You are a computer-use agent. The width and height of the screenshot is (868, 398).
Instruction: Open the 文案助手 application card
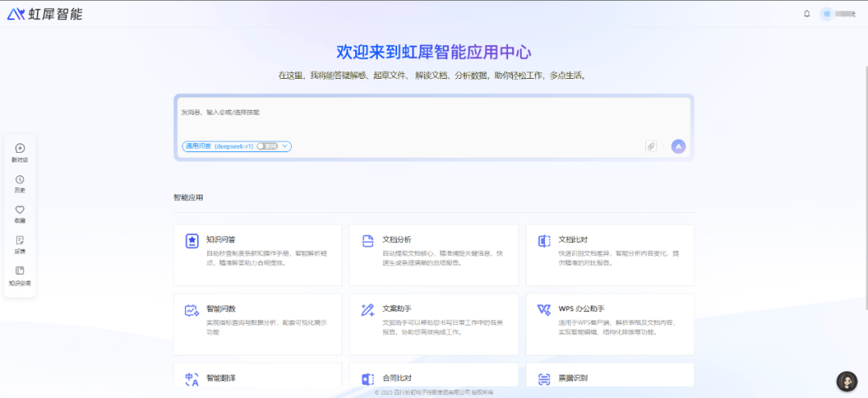click(x=433, y=323)
